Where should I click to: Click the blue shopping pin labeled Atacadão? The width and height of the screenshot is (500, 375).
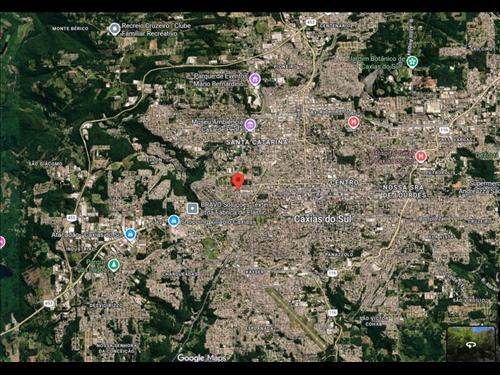130,234
